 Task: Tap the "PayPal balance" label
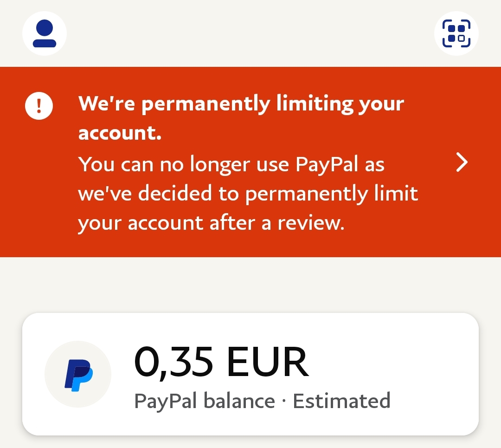point(204,401)
